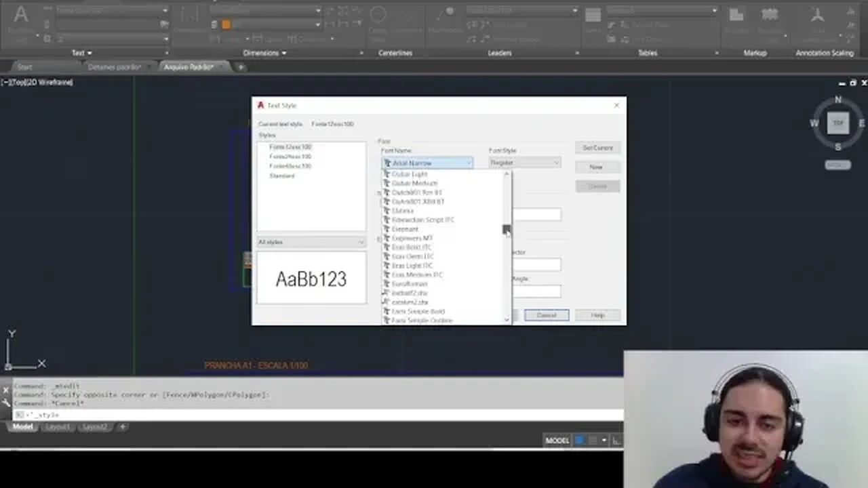The height and width of the screenshot is (488, 868).
Task: Choose Eras Light ITC font
Action: click(412, 266)
